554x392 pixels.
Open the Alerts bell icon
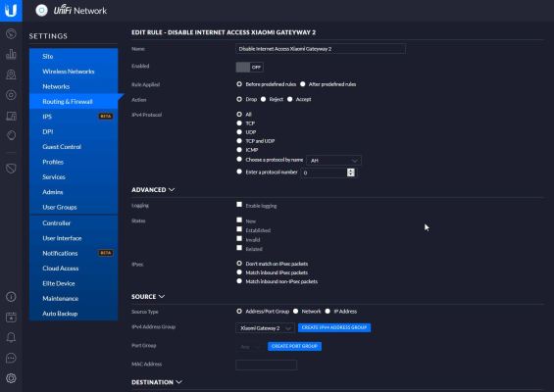click(x=11, y=337)
